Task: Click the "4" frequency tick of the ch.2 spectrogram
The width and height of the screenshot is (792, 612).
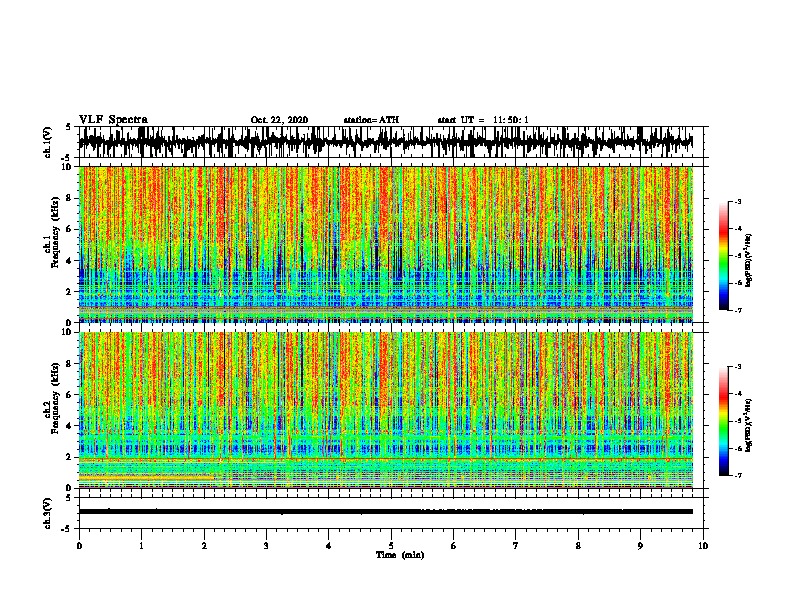Action: (x=71, y=426)
